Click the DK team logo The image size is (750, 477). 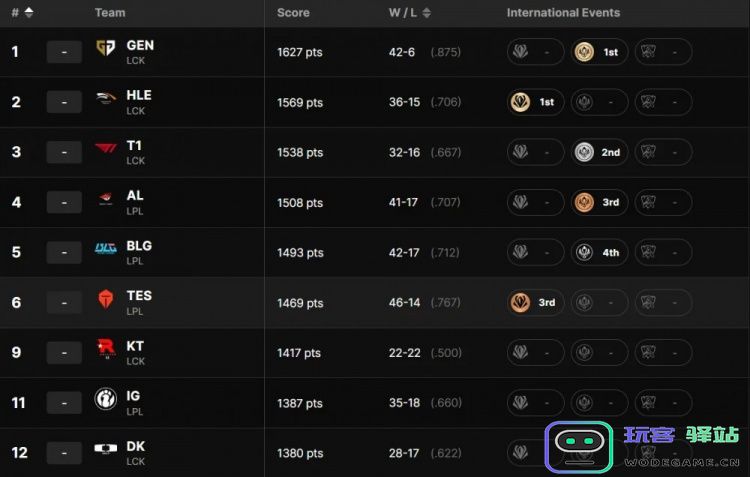pos(105,451)
